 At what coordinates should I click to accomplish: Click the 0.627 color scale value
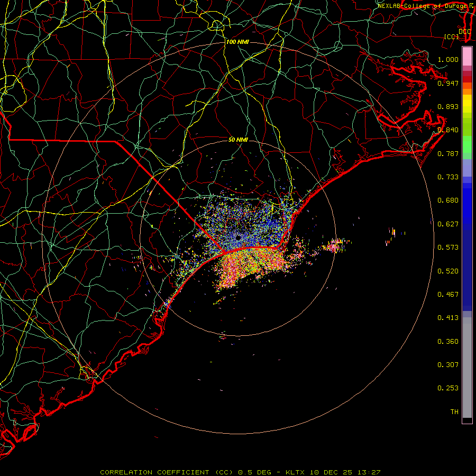448,224
